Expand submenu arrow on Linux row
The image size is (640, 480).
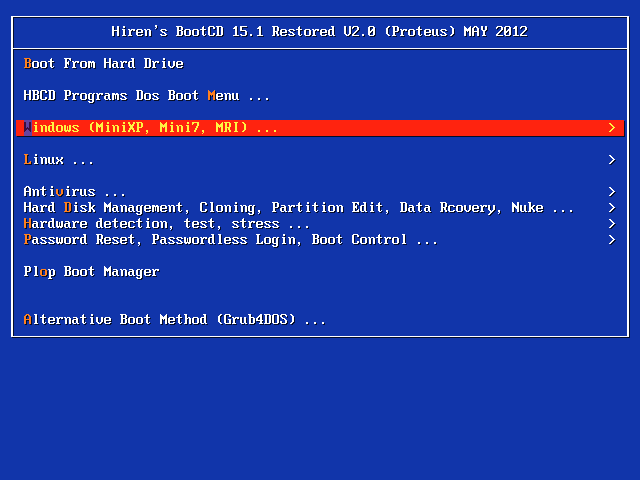point(611,160)
